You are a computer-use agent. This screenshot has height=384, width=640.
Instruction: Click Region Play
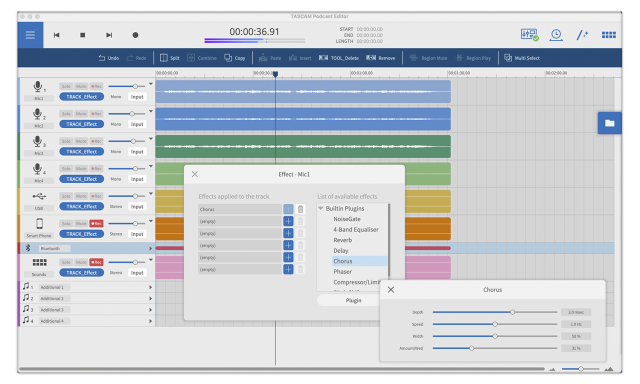473,58
